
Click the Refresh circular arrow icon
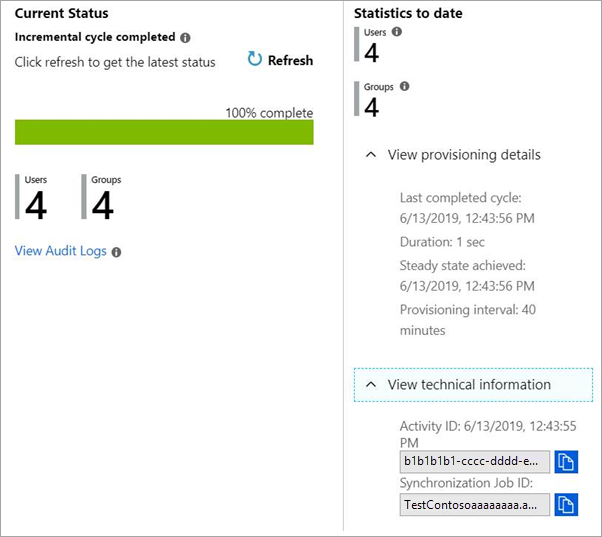pyautogui.click(x=255, y=60)
